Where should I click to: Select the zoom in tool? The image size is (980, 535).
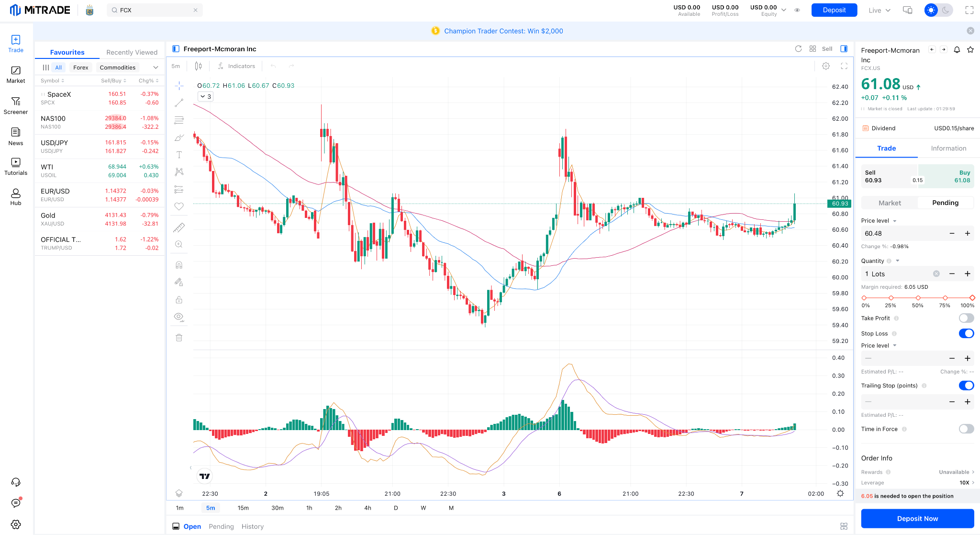pos(179,244)
